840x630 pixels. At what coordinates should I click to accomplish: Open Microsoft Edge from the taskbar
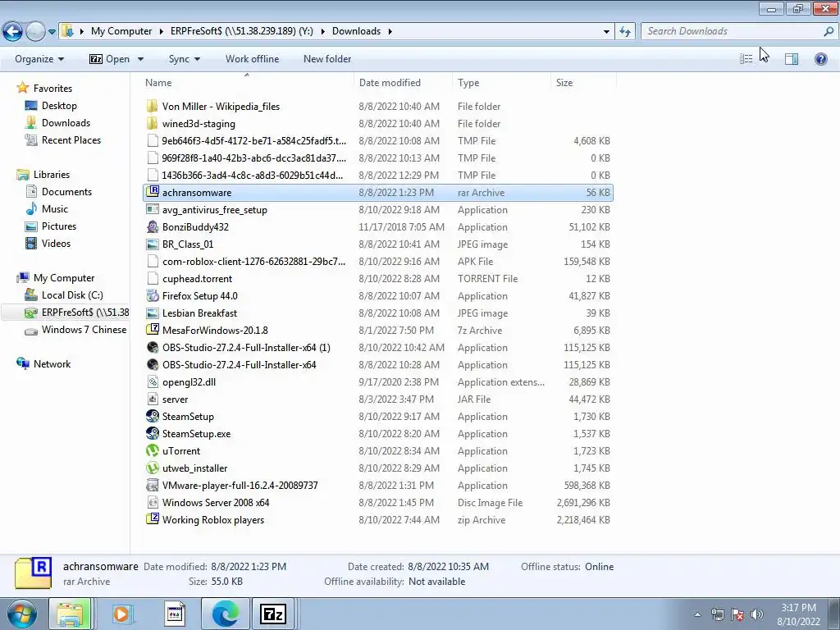225,614
